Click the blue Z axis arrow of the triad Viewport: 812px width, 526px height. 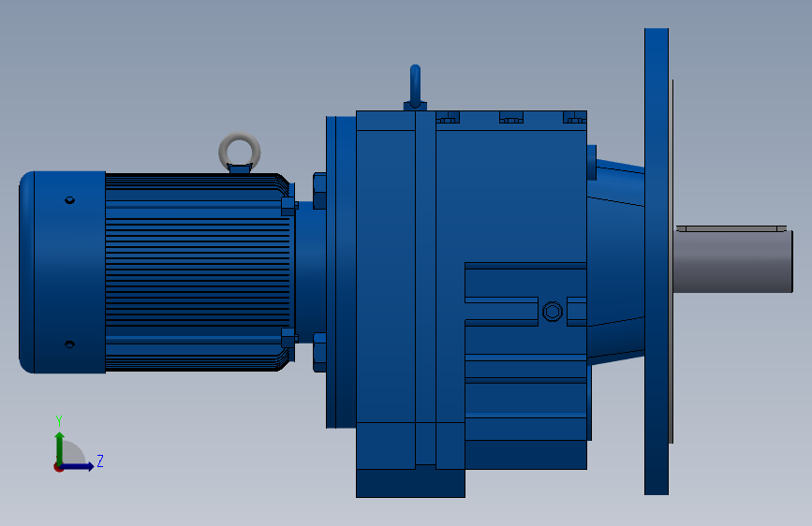[x=78, y=466]
